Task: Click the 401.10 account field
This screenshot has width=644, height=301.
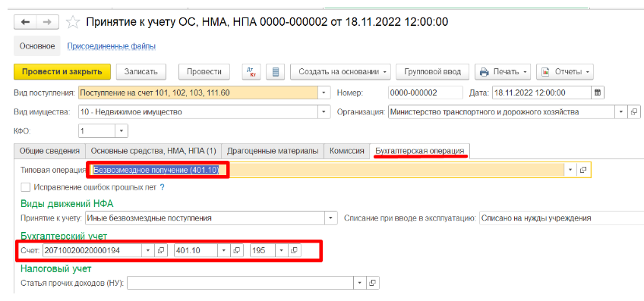Action: click(x=196, y=250)
